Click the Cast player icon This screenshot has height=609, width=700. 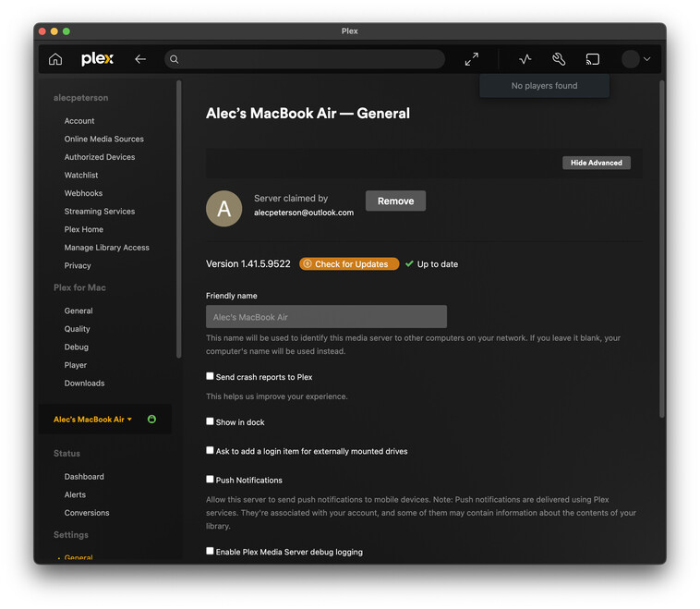(x=592, y=59)
